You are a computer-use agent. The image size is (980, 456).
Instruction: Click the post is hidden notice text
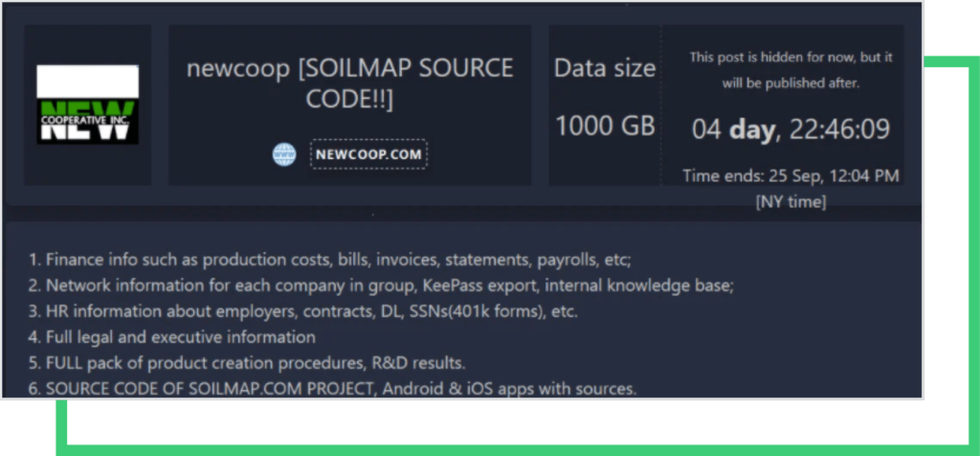[791, 70]
